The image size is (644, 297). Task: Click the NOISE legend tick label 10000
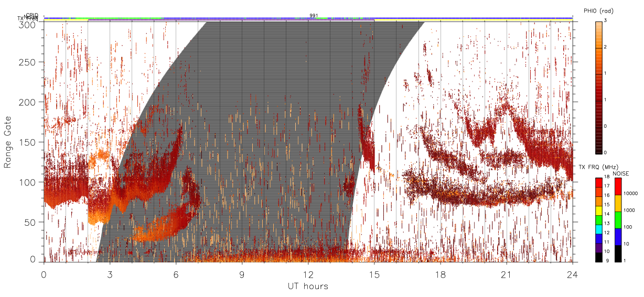[631, 193]
